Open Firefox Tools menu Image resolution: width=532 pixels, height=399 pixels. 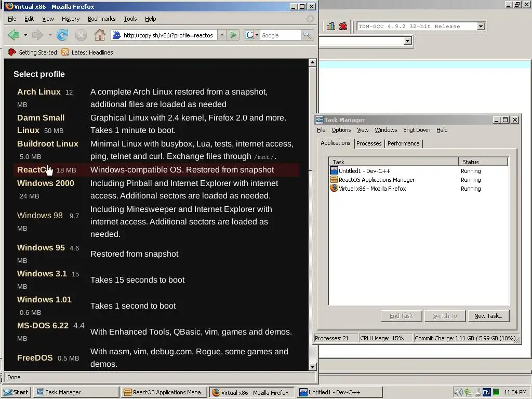130,19
